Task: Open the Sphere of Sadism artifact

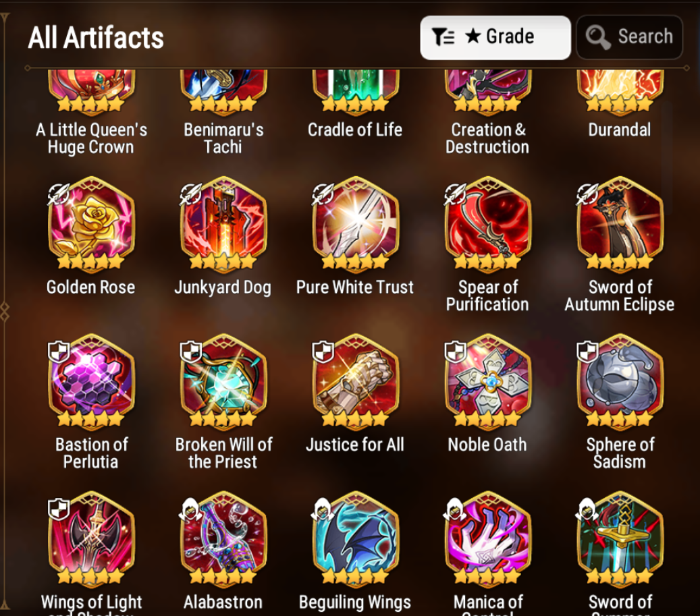Action: [620, 382]
